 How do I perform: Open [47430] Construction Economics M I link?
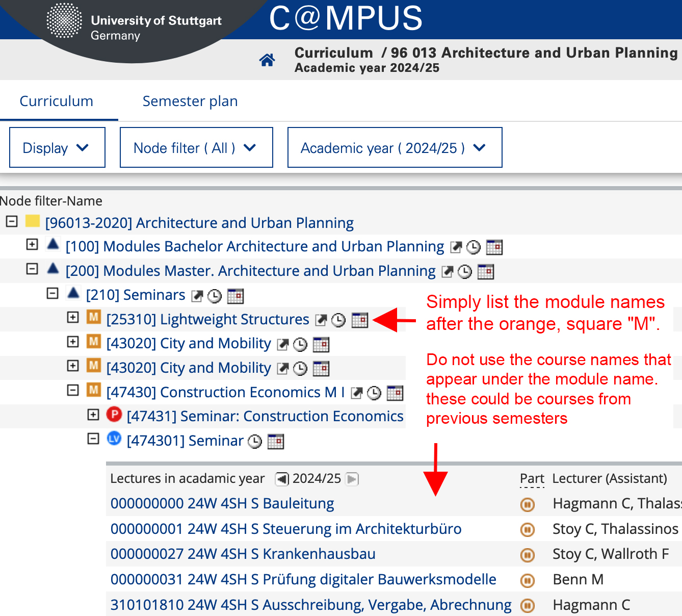226,392
